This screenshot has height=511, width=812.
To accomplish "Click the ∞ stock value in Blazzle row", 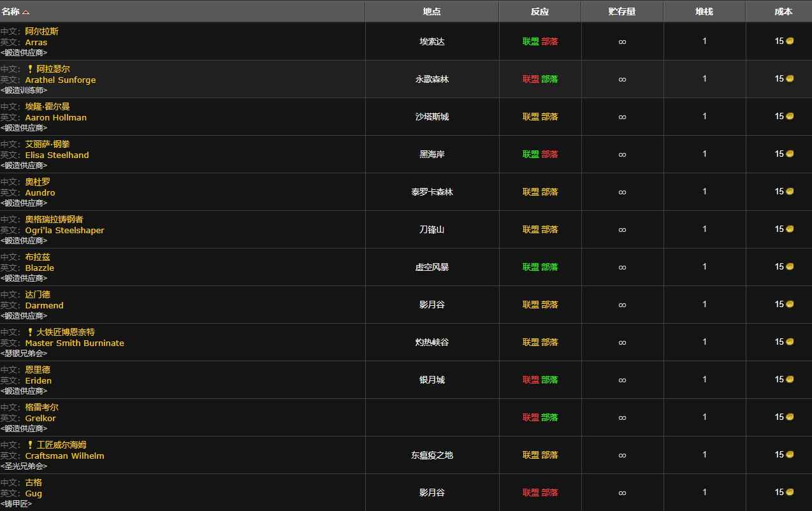I will click(622, 267).
